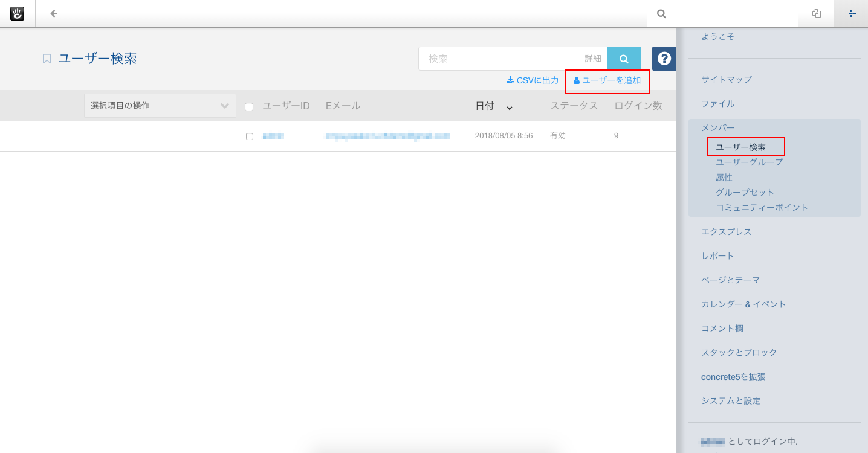
Task: Sort by Eメール column header
Action: click(343, 106)
